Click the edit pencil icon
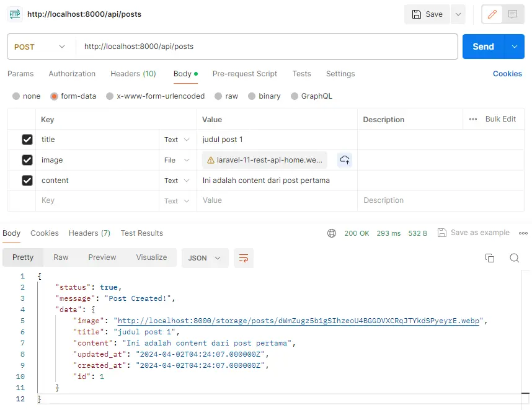This screenshot has width=532, height=410. click(492, 14)
